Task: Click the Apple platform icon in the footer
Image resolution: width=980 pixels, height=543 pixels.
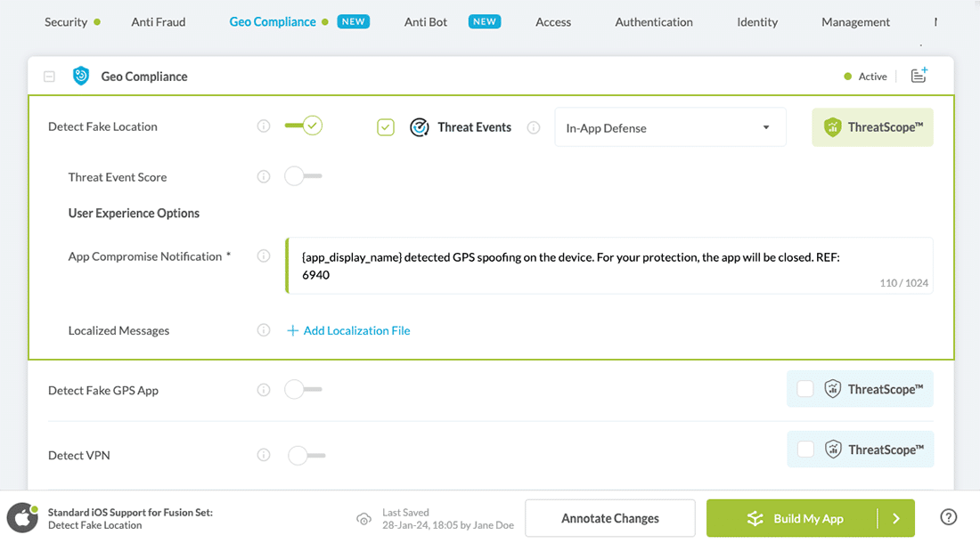Action: pyautogui.click(x=21, y=518)
